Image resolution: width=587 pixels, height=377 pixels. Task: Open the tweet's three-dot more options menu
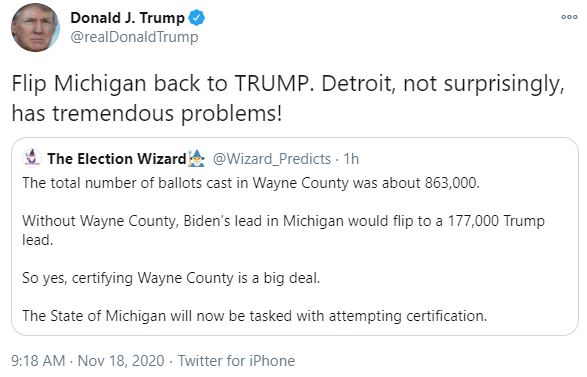click(x=569, y=17)
